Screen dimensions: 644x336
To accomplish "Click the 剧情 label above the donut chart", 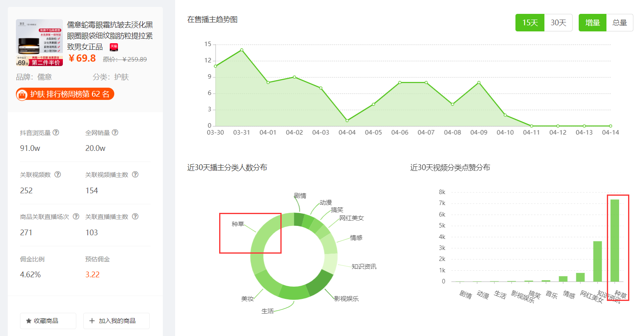I will pos(300,196).
